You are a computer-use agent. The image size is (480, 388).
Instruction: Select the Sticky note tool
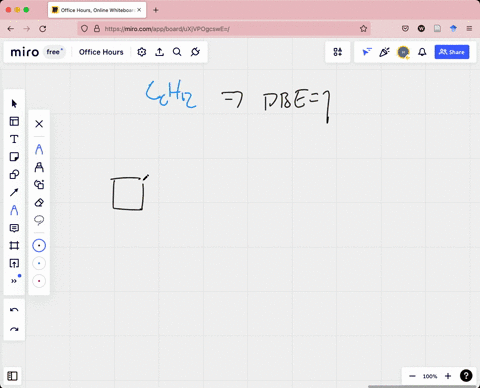click(14, 157)
